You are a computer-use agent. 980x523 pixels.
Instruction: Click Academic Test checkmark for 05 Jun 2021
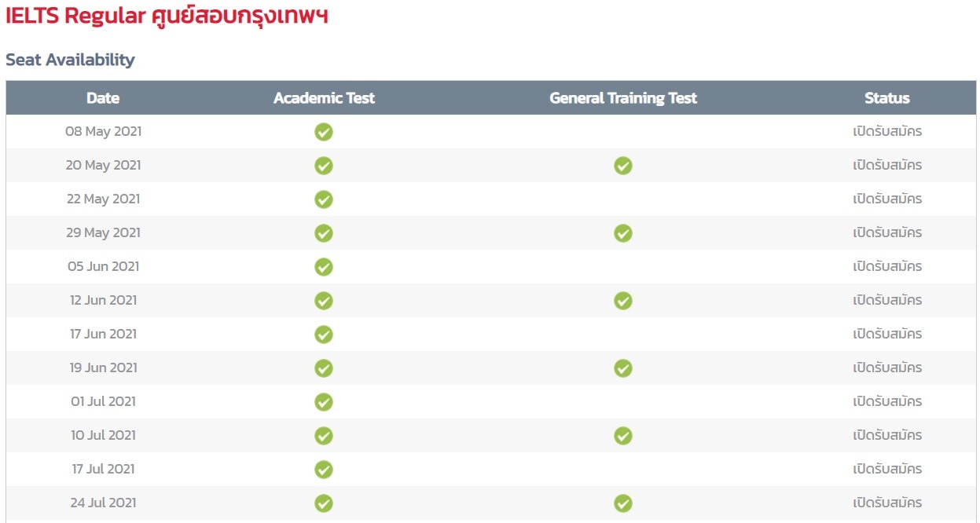[324, 267]
